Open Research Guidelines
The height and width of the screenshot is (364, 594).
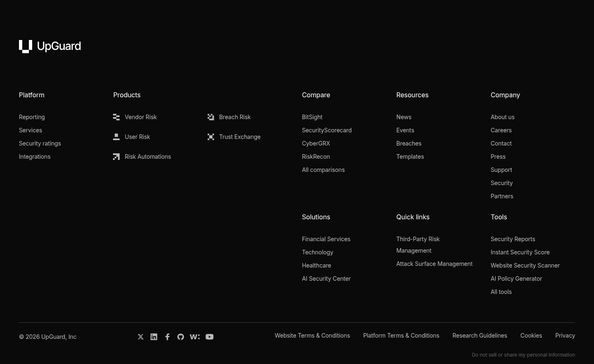click(480, 336)
